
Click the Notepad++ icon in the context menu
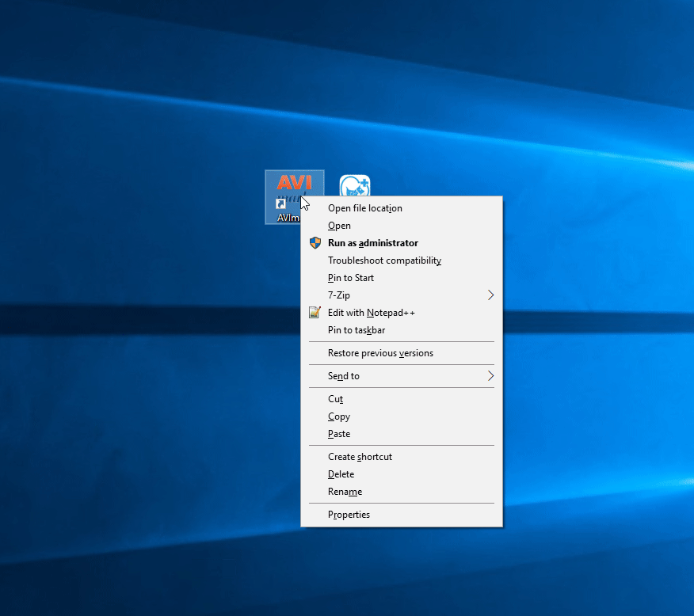point(315,312)
